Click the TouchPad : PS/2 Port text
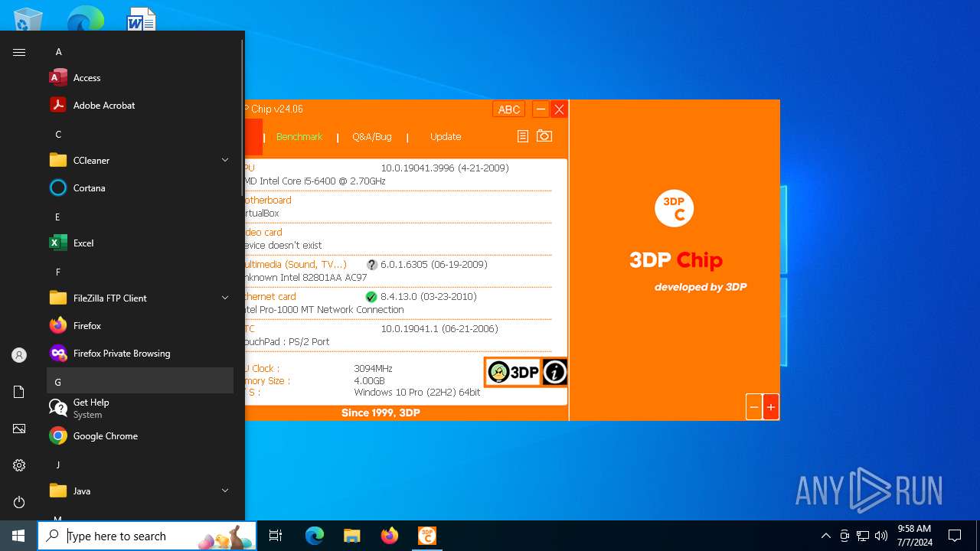 tap(288, 342)
